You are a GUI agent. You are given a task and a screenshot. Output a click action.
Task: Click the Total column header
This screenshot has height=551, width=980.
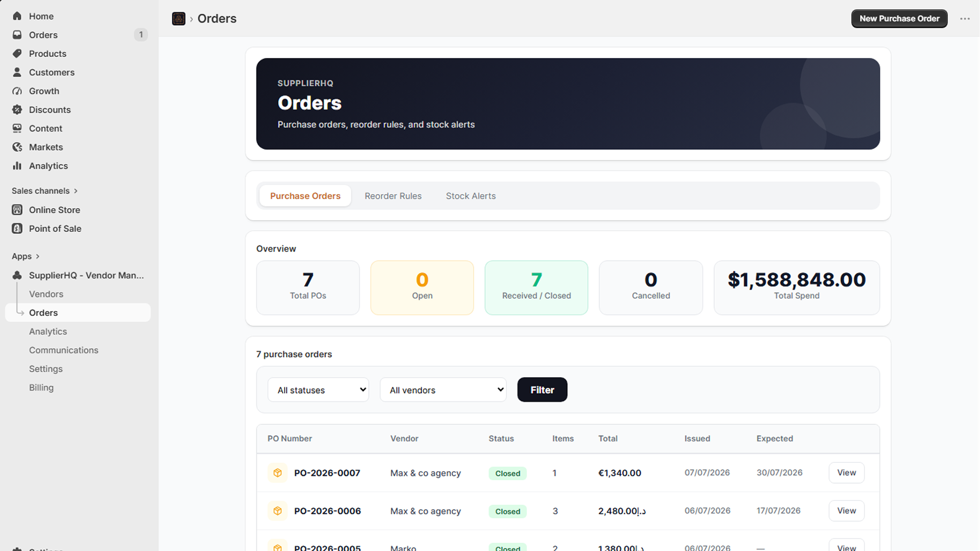(x=608, y=438)
